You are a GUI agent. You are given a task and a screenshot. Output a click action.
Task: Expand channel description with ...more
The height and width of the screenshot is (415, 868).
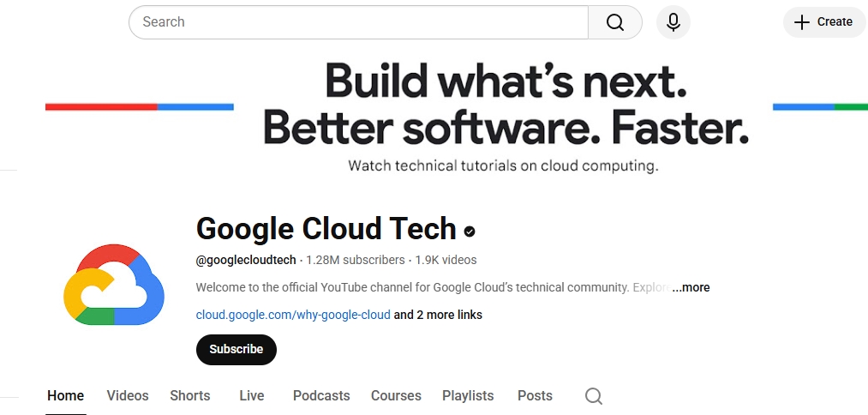coord(691,287)
